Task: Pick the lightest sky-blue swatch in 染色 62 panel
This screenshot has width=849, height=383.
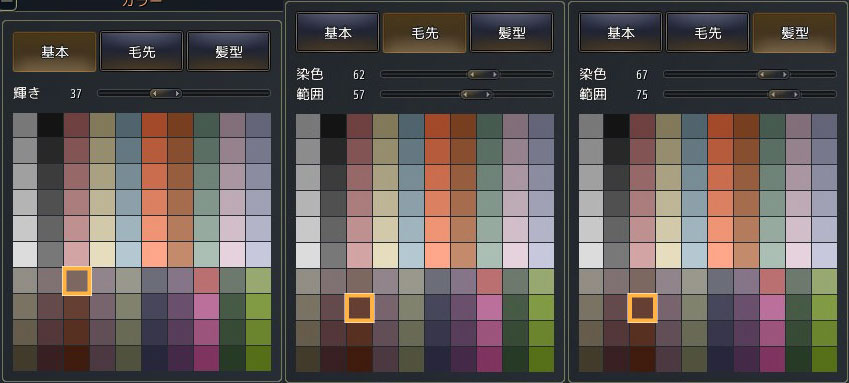Action: (411, 255)
